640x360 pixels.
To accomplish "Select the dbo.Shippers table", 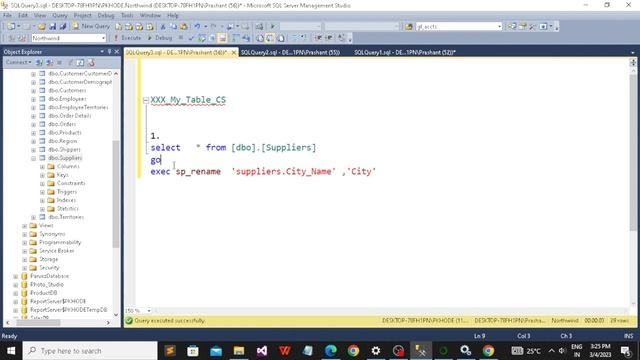I will click(x=64, y=149).
